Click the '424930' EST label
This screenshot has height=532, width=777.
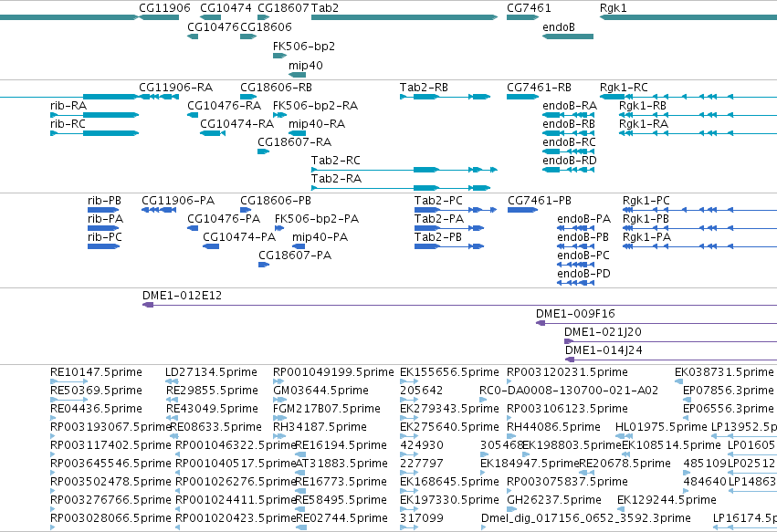422,445
